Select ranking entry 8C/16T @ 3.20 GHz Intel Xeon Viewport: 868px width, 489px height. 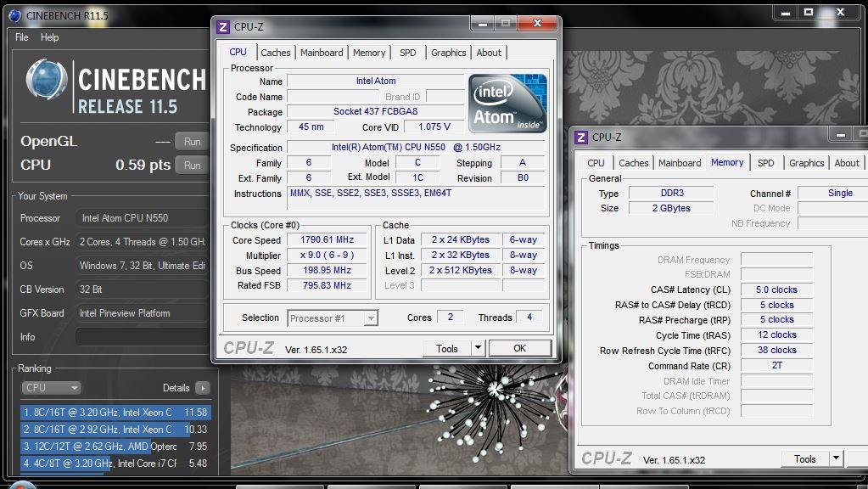point(115,413)
